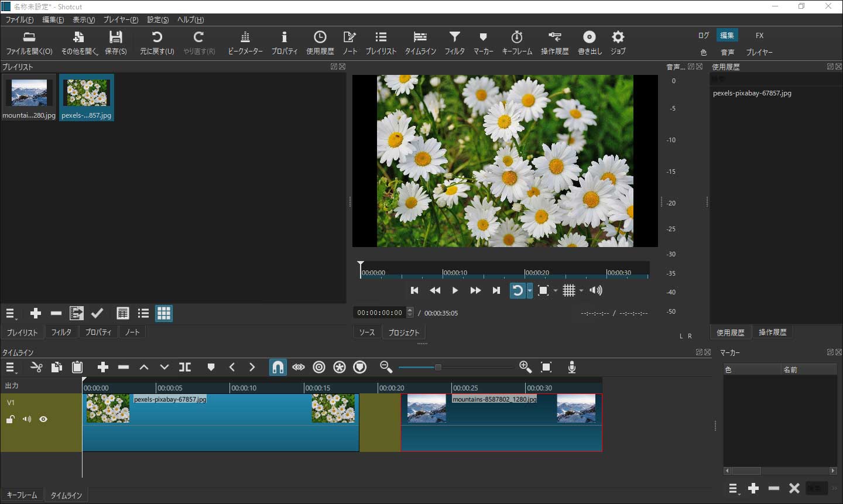The width and height of the screenshot is (843, 504).
Task: Open markers panel hamburger menu
Action: (x=734, y=488)
